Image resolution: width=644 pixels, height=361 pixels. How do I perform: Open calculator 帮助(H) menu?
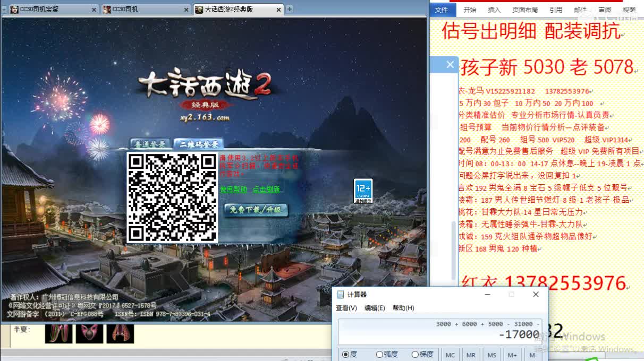(403, 308)
